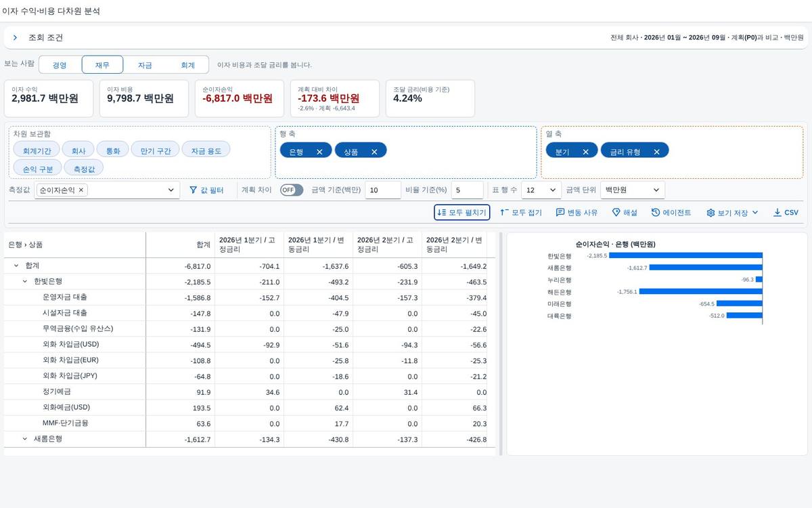812x508 pixels.
Task: Click the 측정값 dimension chip
Action: pos(84,169)
